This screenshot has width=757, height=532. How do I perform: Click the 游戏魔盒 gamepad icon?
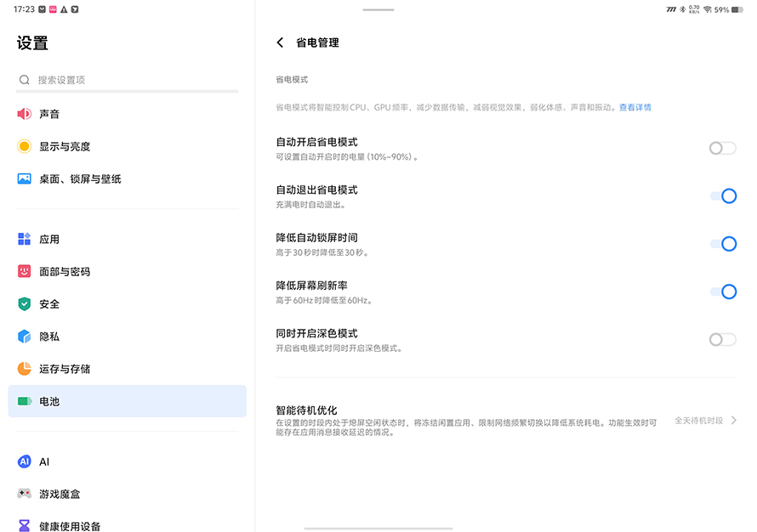point(24,494)
